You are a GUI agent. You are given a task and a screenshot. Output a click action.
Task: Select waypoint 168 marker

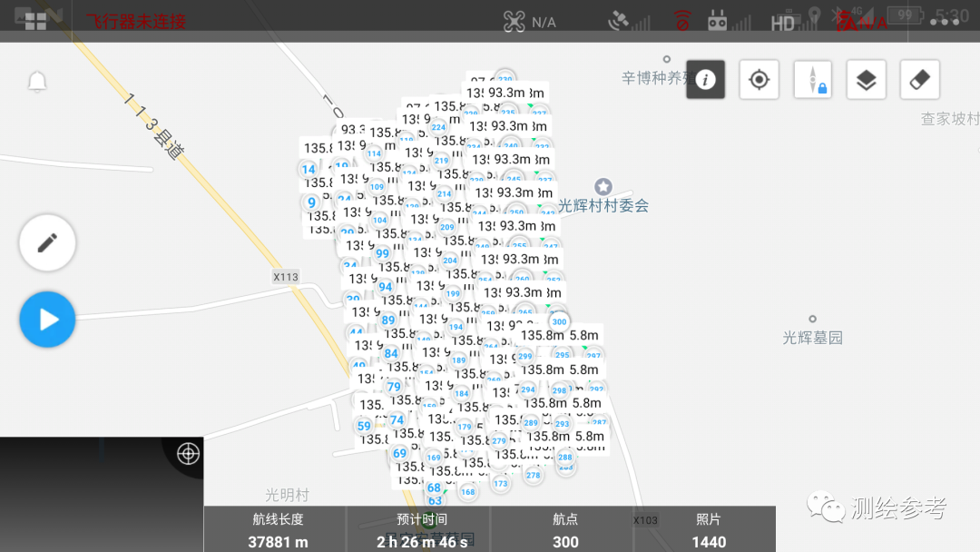click(468, 492)
